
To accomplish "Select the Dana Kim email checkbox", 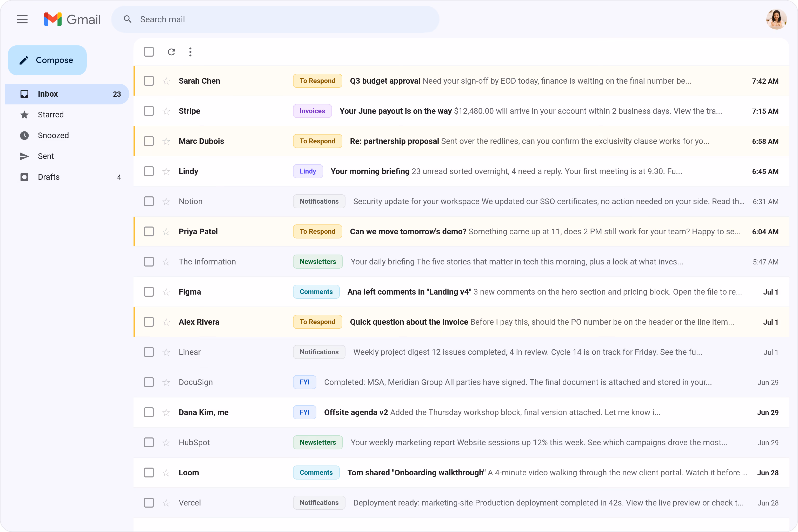I will tap(149, 413).
